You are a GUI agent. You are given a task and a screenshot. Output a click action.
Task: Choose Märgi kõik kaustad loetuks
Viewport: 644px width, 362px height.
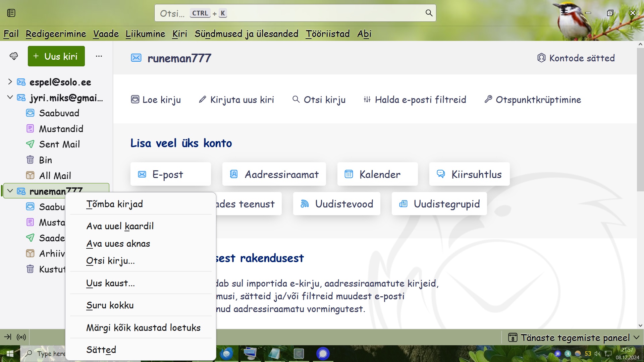tap(141, 327)
